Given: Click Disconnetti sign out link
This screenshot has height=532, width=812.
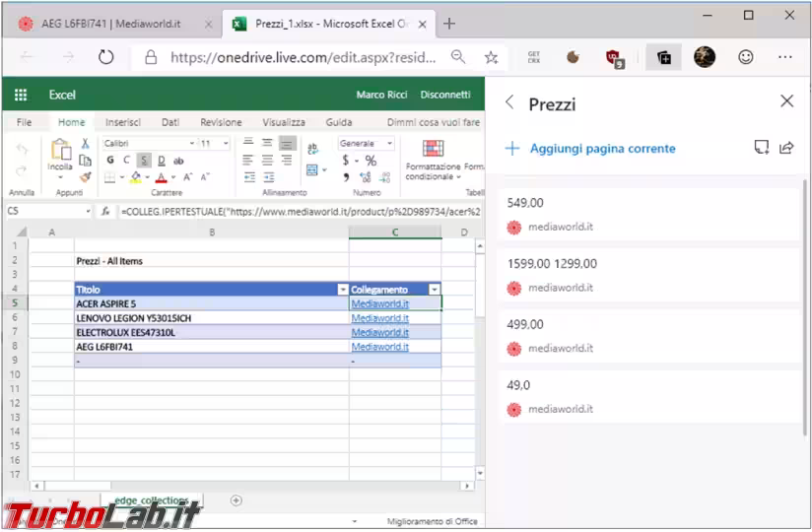Looking at the screenshot, I should (x=445, y=95).
